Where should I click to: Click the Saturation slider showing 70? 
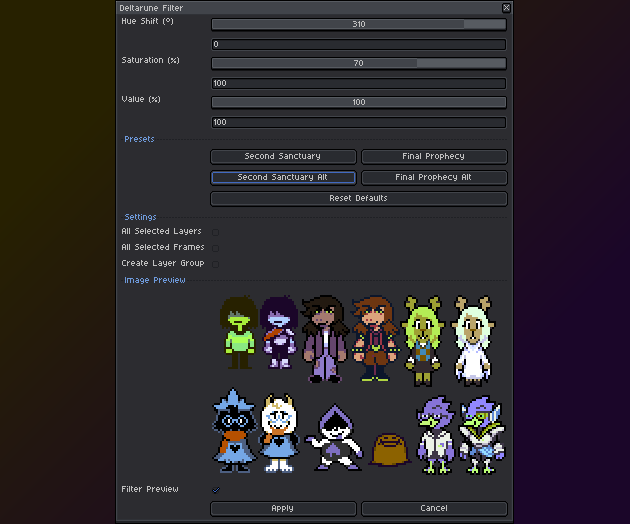(358, 63)
